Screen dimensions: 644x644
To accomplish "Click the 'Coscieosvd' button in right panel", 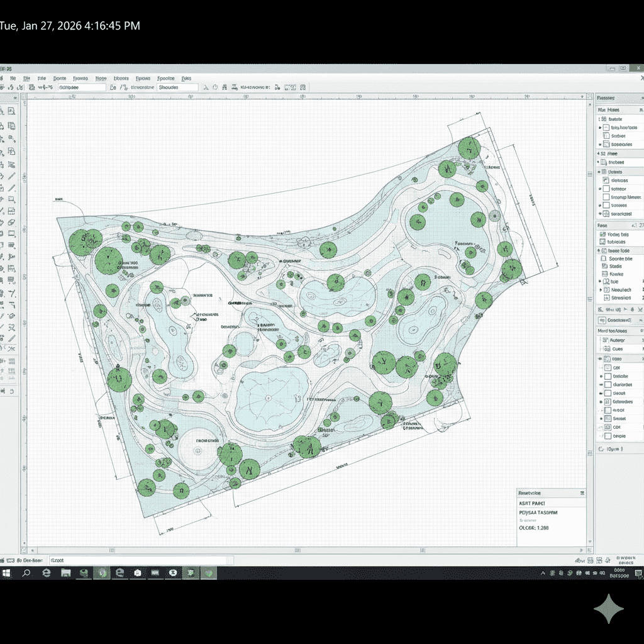I will coord(619,320).
